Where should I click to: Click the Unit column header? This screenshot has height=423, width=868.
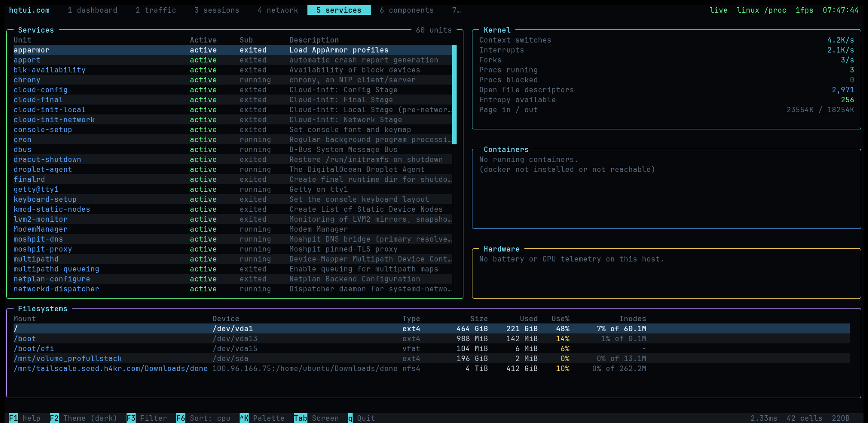tap(23, 40)
